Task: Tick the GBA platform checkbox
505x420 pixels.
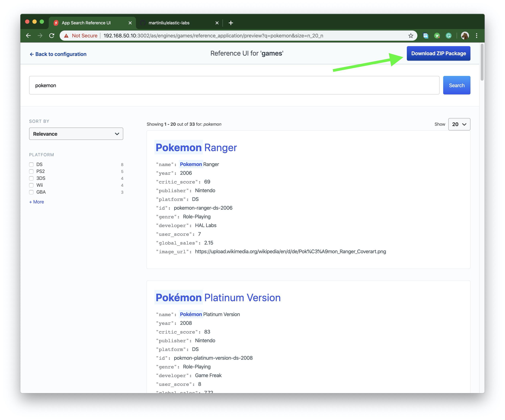Action: (x=31, y=192)
